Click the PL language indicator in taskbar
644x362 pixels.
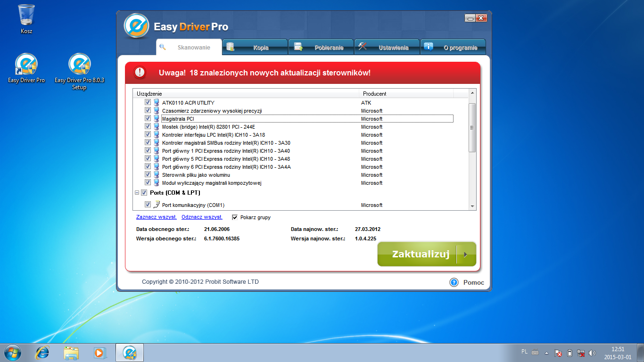coord(525,352)
